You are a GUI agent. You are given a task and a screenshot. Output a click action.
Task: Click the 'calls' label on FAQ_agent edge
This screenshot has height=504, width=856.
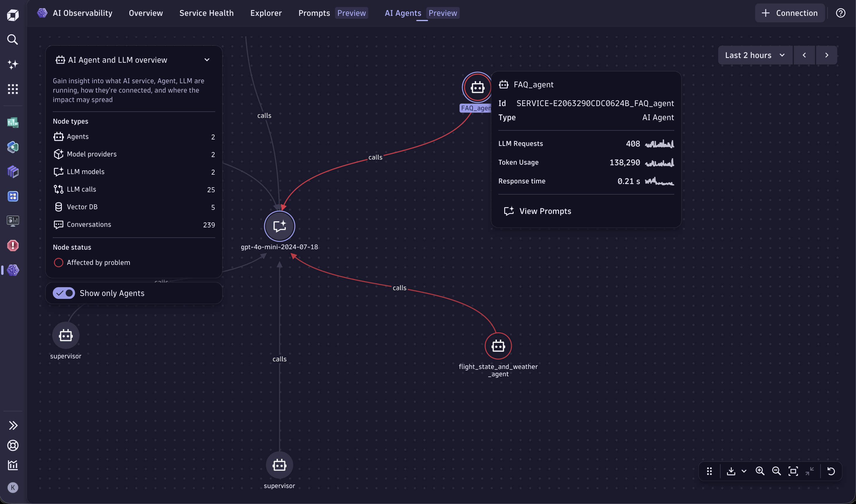(375, 157)
